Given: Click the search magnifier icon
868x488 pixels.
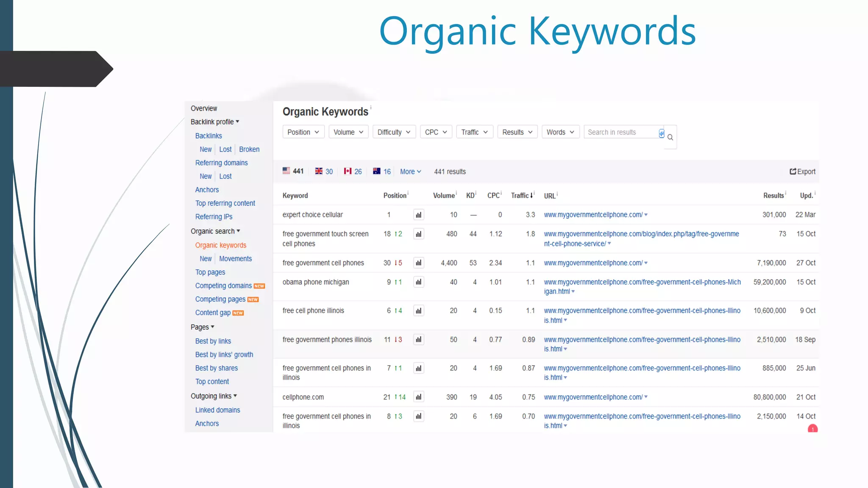Looking at the screenshot, I should tap(670, 137).
